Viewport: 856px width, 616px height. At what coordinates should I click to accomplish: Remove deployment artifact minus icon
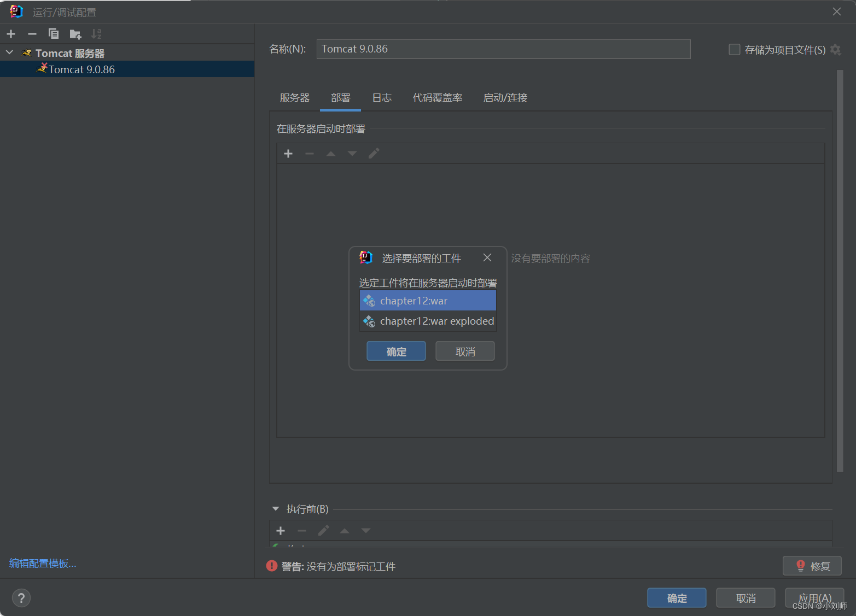coord(310,154)
